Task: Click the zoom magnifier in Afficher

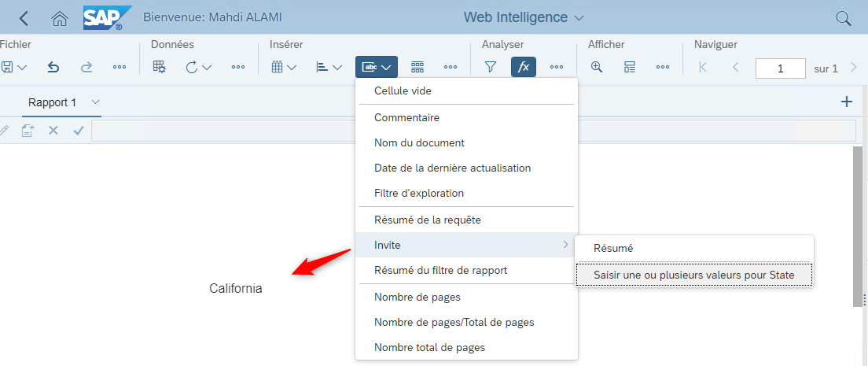Action: [596, 67]
